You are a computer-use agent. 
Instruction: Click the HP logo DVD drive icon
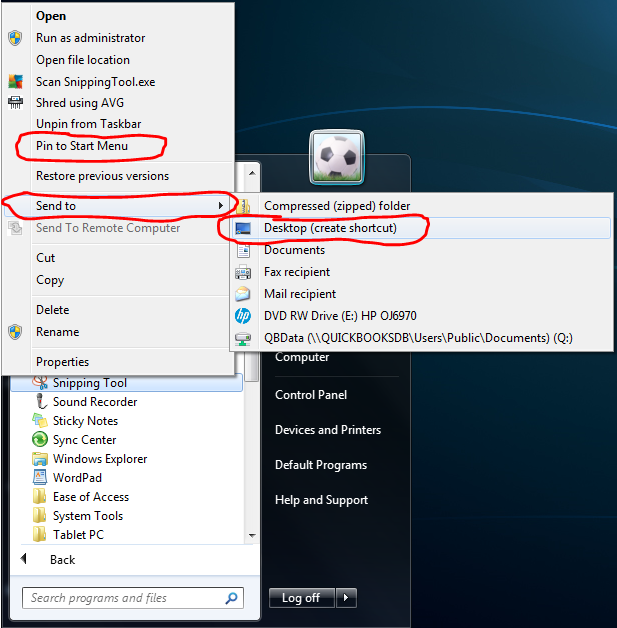click(x=243, y=316)
